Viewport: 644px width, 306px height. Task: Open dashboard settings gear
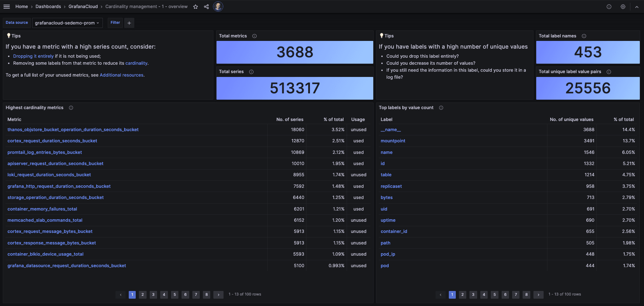pos(623,7)
